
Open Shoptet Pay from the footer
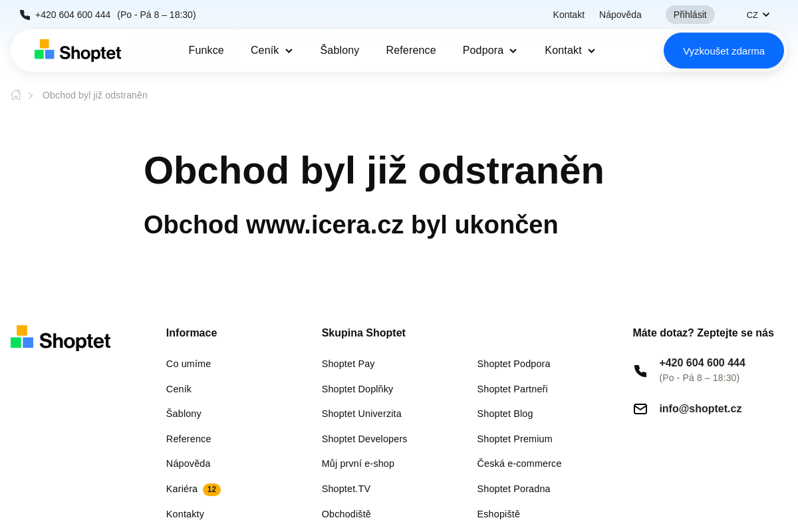coord(348,364)
